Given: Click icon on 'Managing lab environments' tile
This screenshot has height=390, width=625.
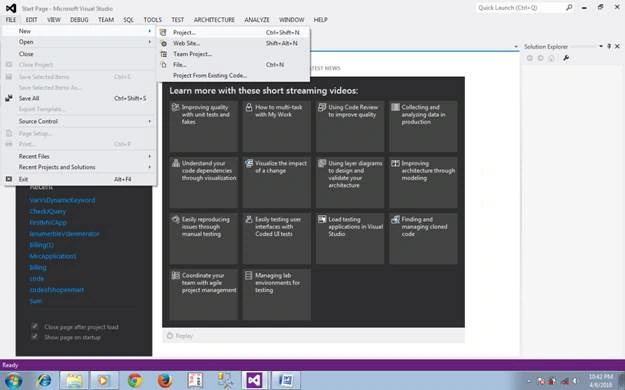Looking at the screenshot, I should [x=249, y=275].
